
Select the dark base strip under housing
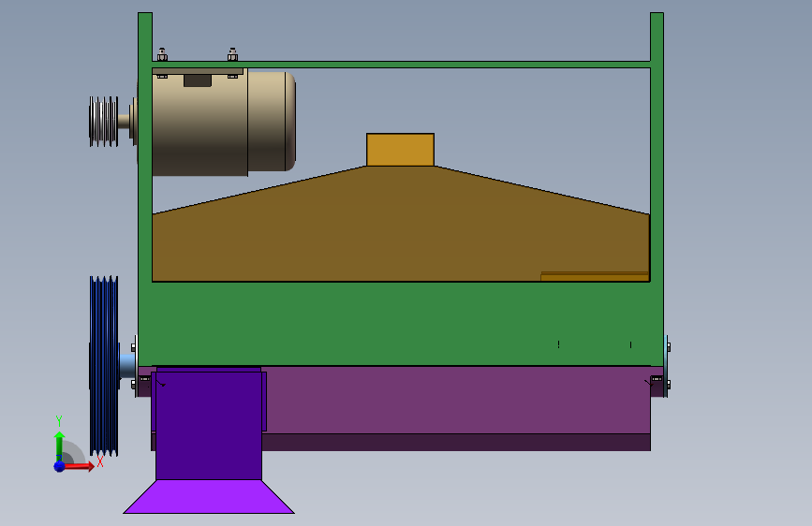456,442
